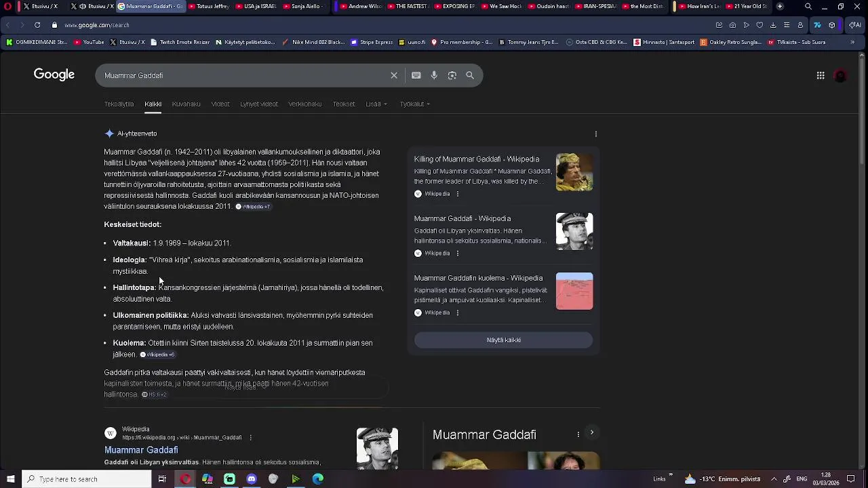The height and width of the screenshot is (488, 868).
Task: Open browser downloads panel
Action: point(773,25)
